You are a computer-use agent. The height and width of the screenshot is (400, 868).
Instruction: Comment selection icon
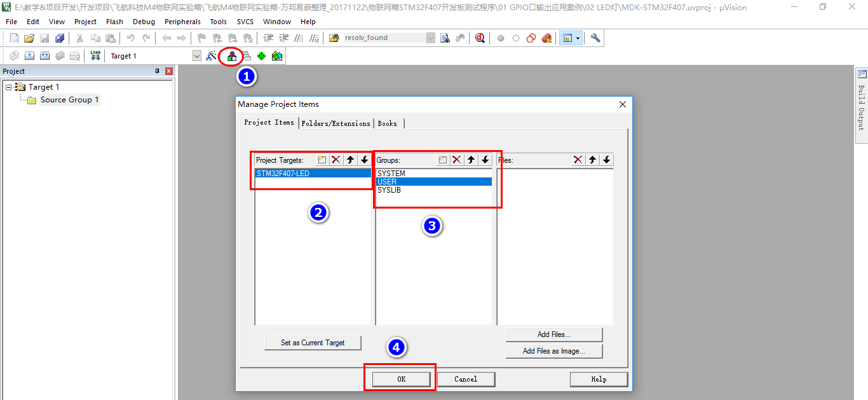pyautogui.click(x=299, y=38)
